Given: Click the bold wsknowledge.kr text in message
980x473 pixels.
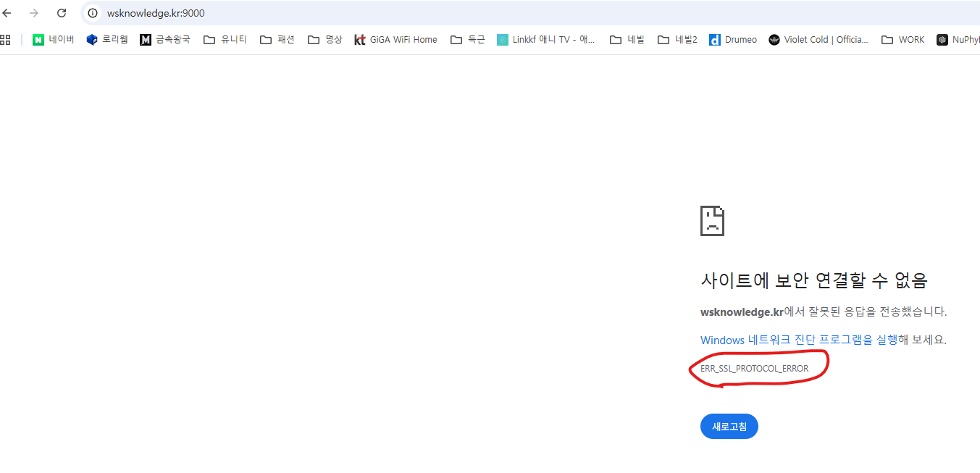Looking at the screenshot, I should click(742, 312).
